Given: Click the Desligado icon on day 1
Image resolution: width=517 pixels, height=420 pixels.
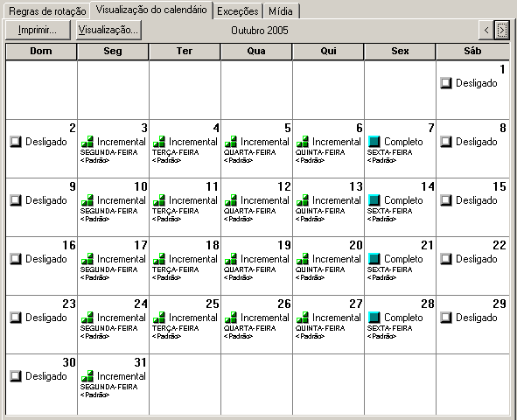Looking at the screenshot, I should (446, 83).
